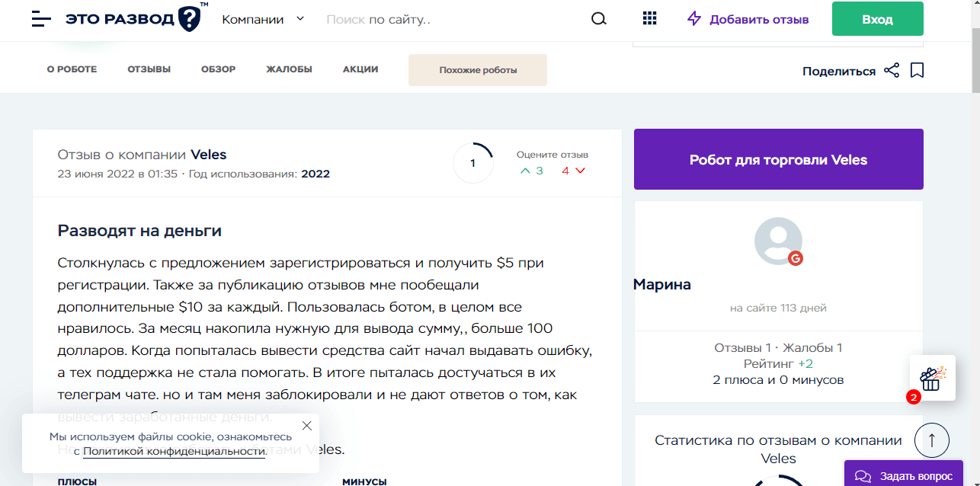Select the ОБЗОР tab
Image resolution: width=980 pixels, height=486 pixels.
(x=218, y=69)
